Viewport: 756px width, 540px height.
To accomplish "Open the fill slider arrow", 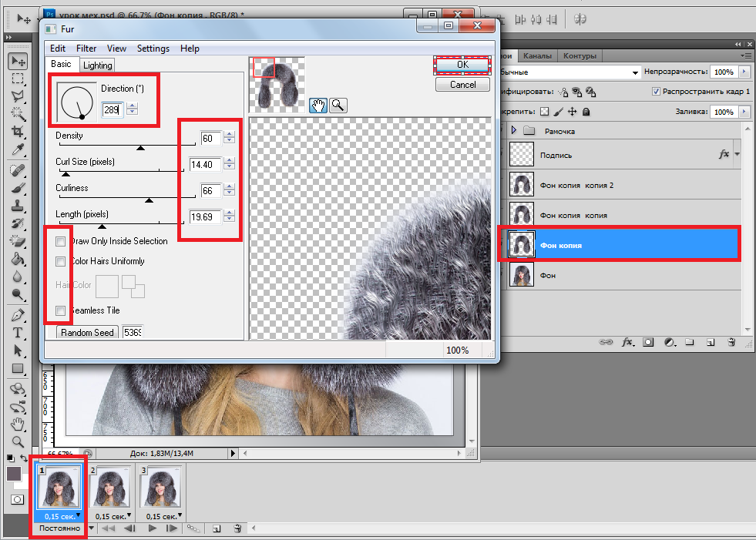I will 744,112.
